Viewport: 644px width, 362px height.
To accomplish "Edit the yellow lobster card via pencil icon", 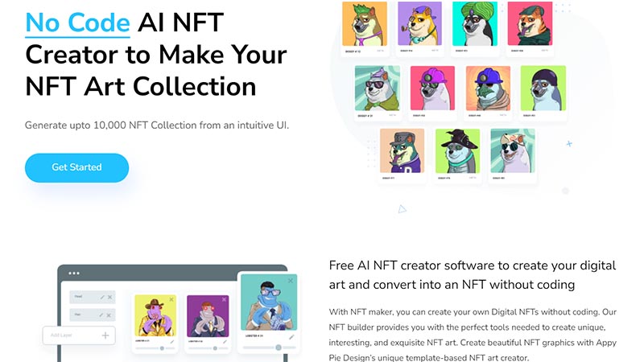I will [x=172, y=342].
